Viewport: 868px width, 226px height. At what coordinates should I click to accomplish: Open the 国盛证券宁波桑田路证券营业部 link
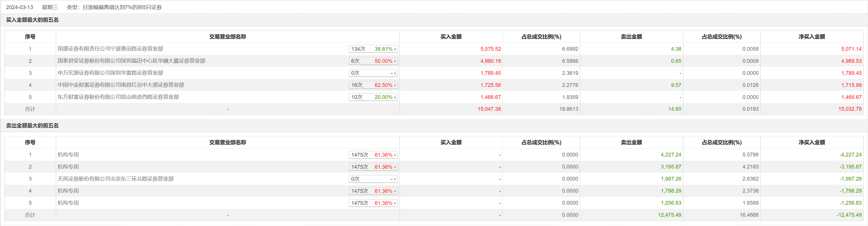tap(110, 49)
